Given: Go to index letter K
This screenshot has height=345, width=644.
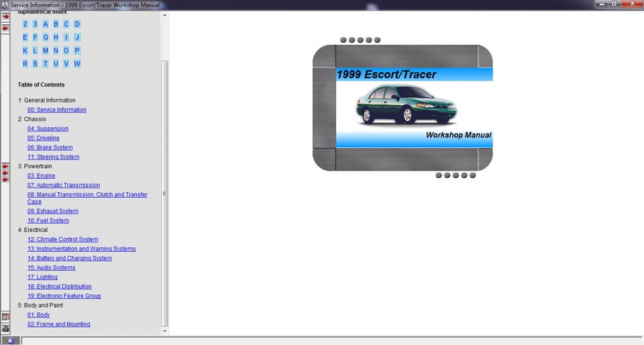Looking at the screenshot, I should (25, 50).
